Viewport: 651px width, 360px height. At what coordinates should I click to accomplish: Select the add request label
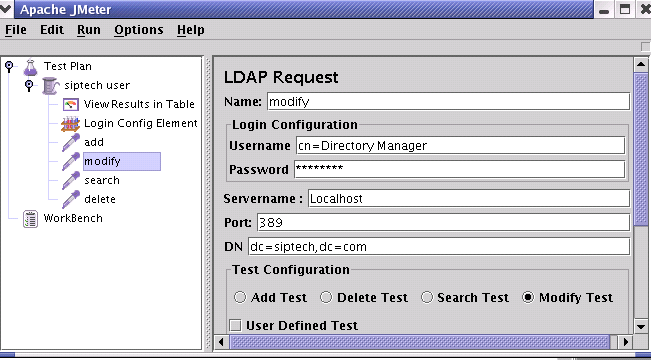94,142
